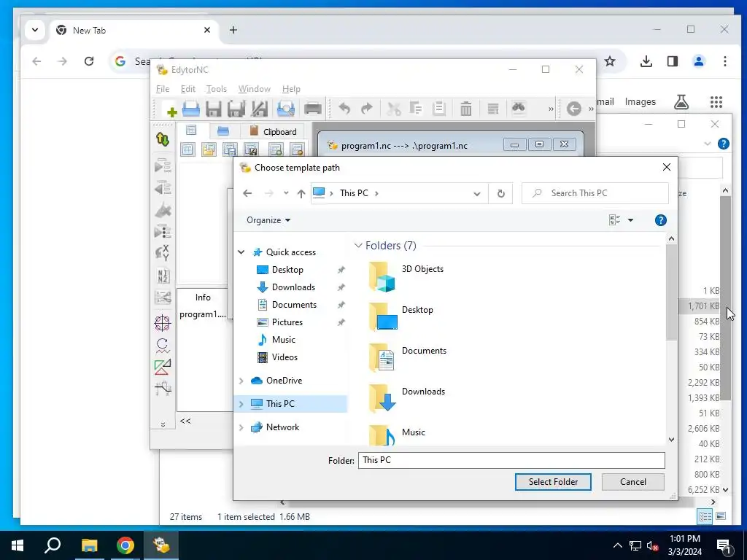Click the add-file-to-project icon with green plus
This screenshot has height=560, width=747.
click(276, 149)
